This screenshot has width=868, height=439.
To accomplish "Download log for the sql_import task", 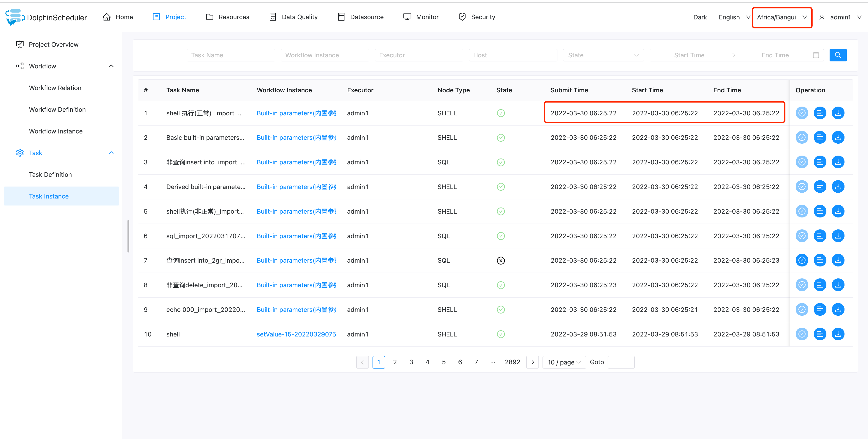I will click(x=838, y=236).
